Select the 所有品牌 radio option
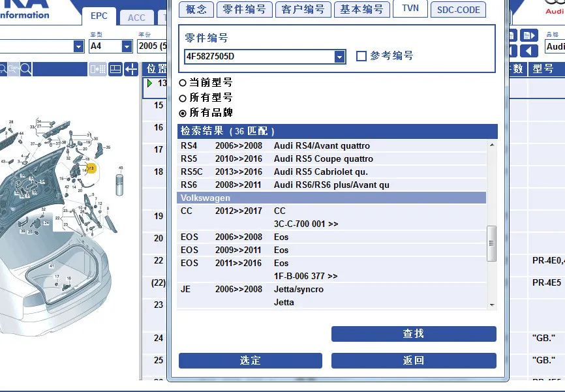 183,113
